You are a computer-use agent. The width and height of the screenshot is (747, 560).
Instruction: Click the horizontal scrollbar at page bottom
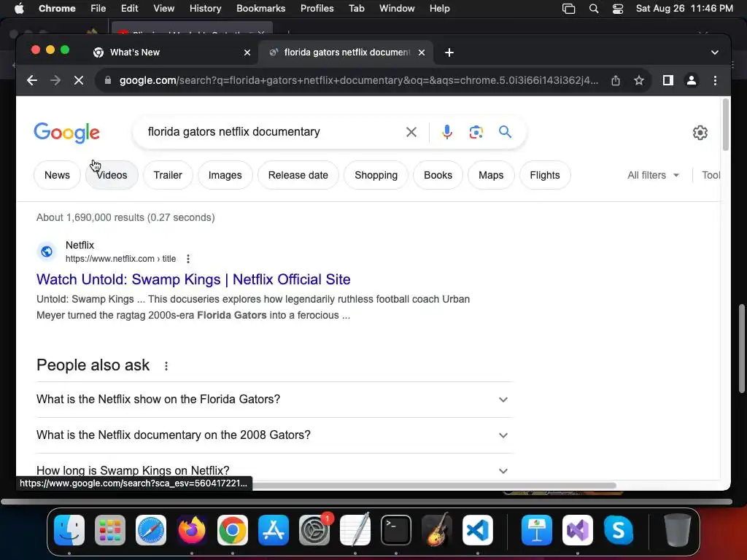coord(433,485)
